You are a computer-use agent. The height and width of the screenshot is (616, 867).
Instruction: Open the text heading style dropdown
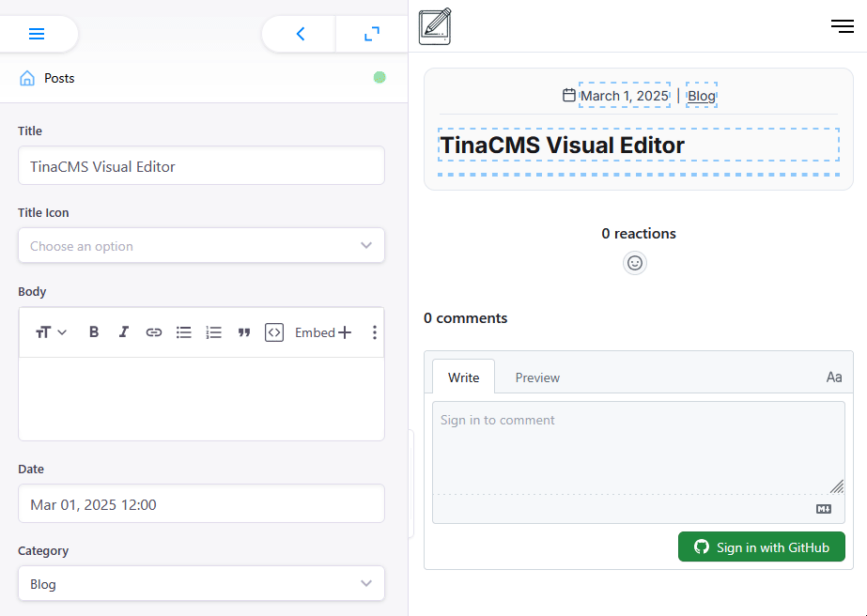tap(51, 332)
